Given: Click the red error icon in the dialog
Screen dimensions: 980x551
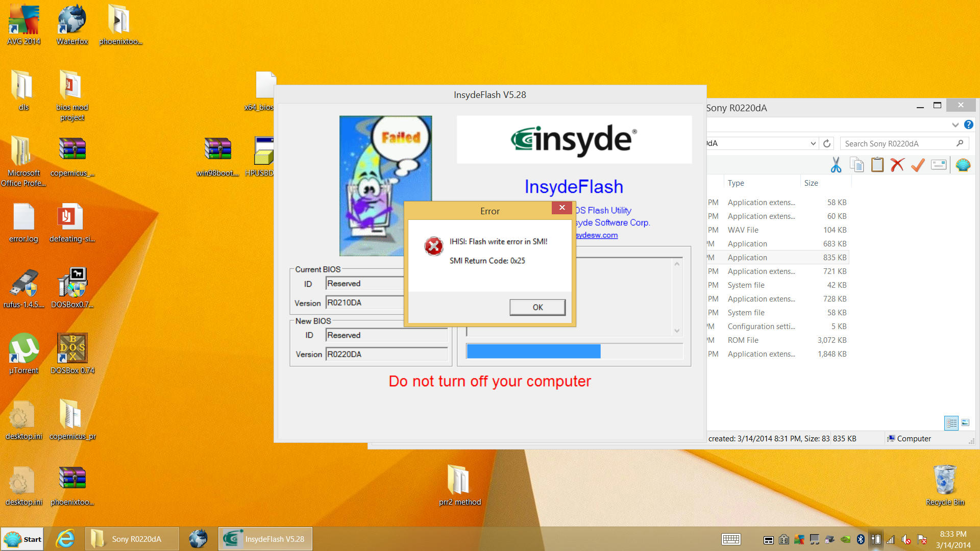Looking at the screenshot, I should coord(433,246).
